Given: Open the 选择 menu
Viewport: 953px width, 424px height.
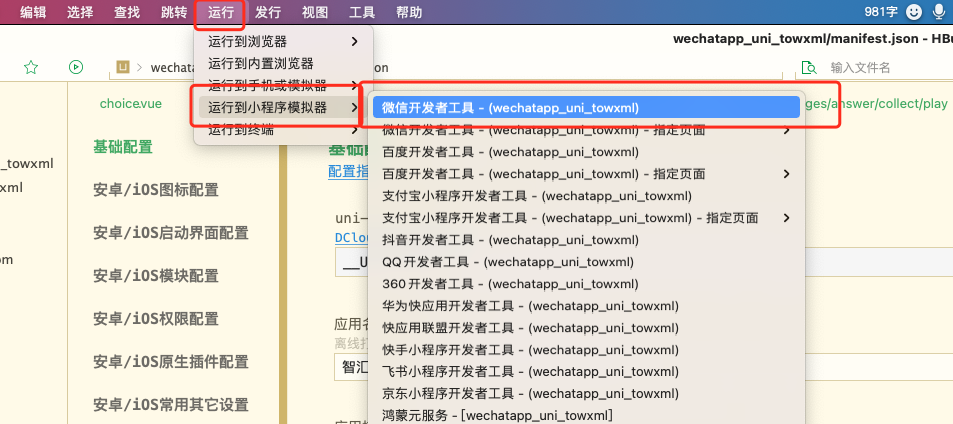Looking at the screenshot, I should coord(80,12).
